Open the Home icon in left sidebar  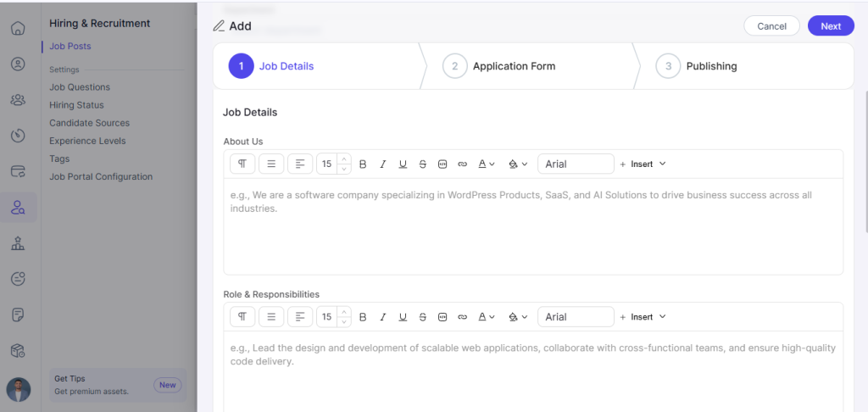[x=18, y=28]
